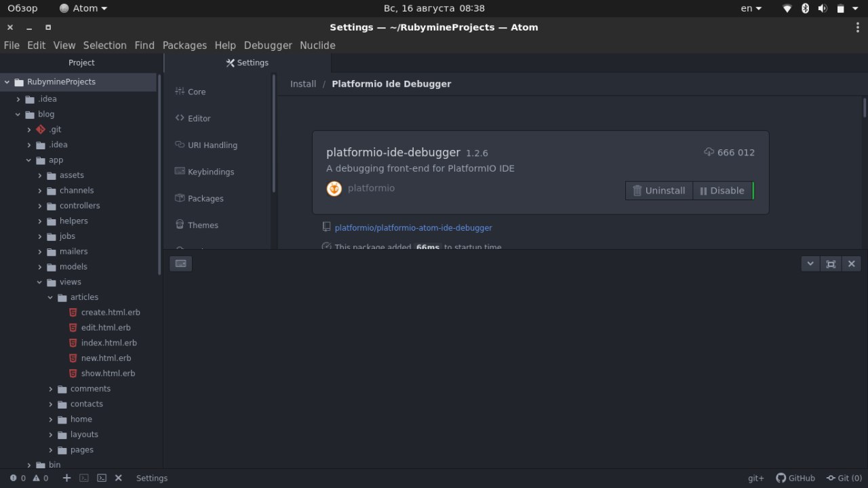868x488 pixels.
Task: Click the GitHub status bar icon
Action: click(795, 478)
